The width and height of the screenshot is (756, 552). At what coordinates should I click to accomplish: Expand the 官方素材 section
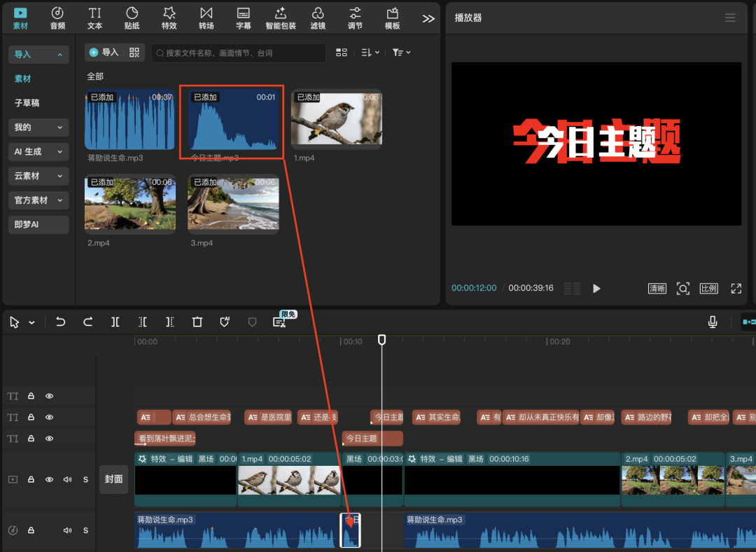[38, 200]
